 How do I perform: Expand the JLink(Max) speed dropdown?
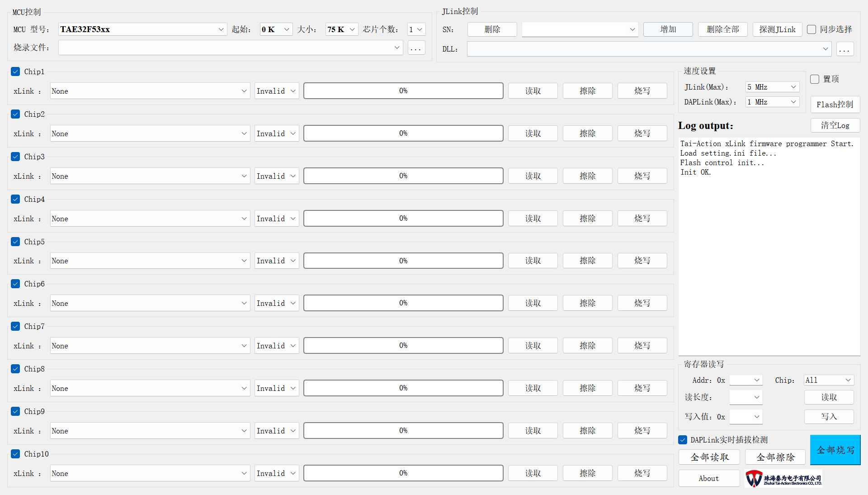click(772, 87)
